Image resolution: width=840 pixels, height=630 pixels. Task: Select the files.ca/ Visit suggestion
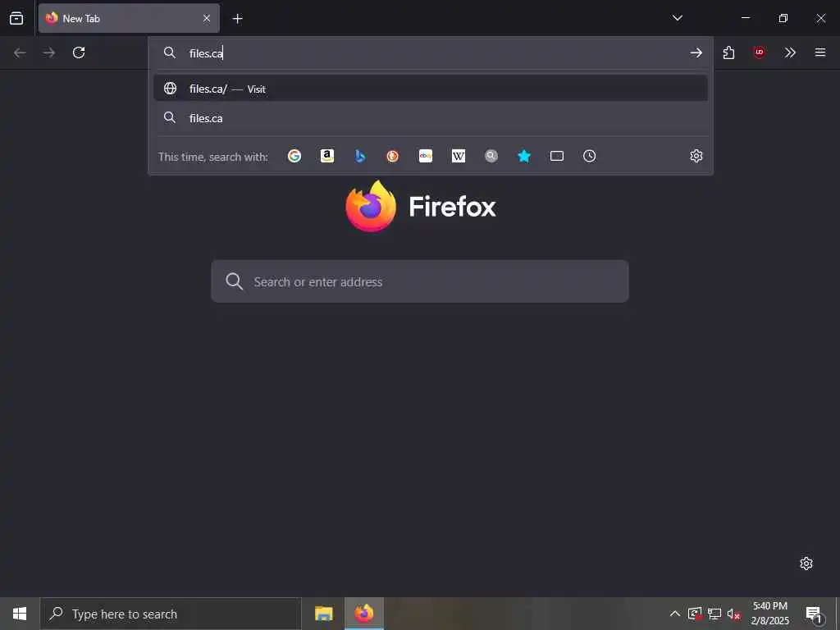430,89
